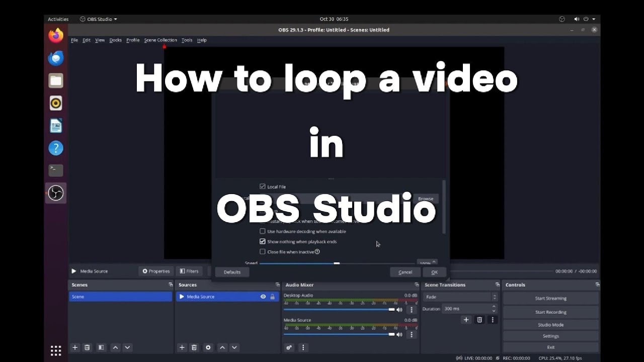Undock the Controls panel

point(597,285)
